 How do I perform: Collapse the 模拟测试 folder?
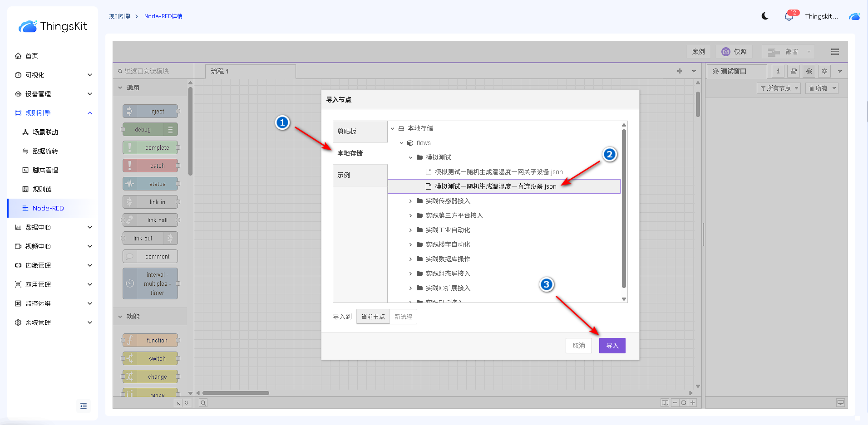coord(410,157)
